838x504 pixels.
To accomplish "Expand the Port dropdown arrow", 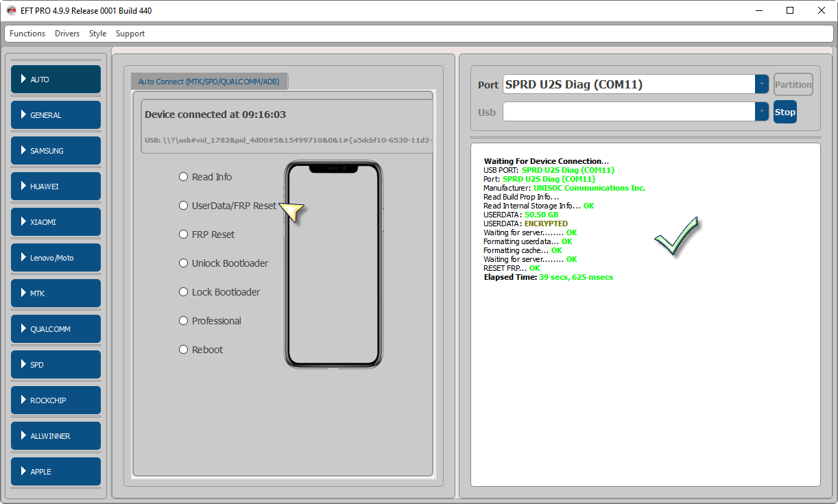I will coord(762,84).
